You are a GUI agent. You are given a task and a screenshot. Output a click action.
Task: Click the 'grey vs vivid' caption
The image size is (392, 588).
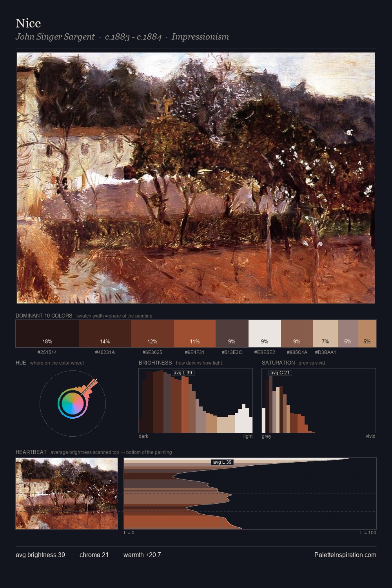312,363
